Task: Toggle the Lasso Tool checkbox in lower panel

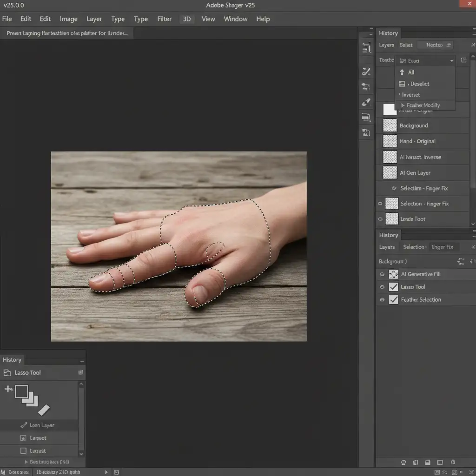Action: (x=393, y=287)
